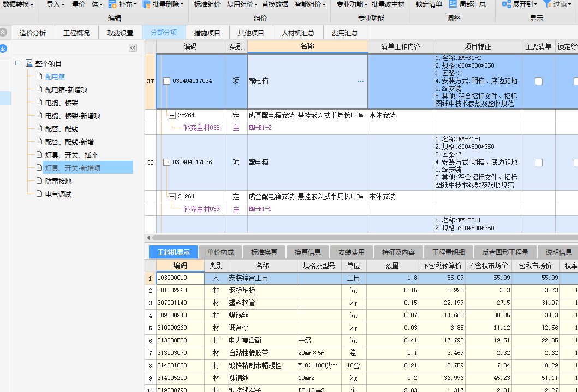
Task: Click the ellipsis button in row 37 名称 cell
Action: [361, 81]
